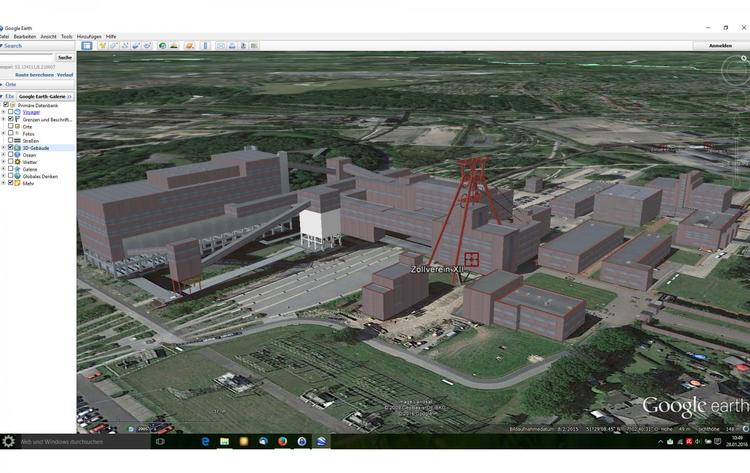This screenshot has width=750, height=473.
Task: Click the Route berechnen link
Action: point(34,75)
